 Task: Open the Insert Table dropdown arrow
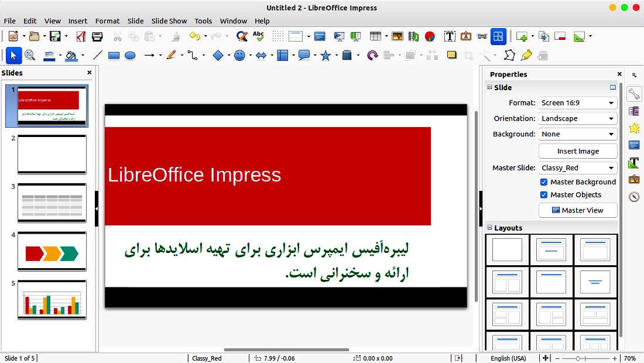[x=386, y=36]
